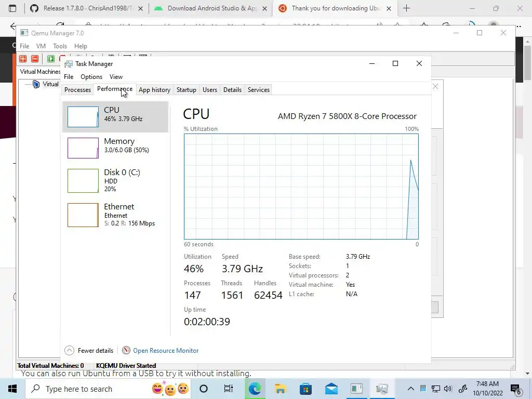Click the Type here to search box
This screenshot has width=532, height=399.
[109, 389]
